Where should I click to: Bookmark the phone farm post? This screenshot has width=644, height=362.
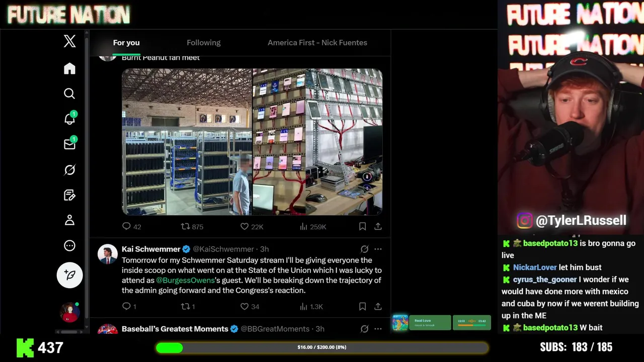coord(362,227)
